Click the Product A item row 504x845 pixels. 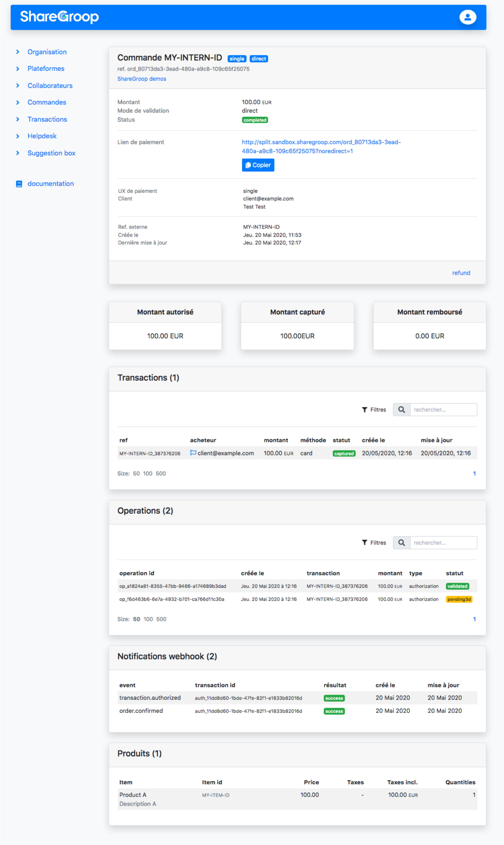click(x=297, y=799)
